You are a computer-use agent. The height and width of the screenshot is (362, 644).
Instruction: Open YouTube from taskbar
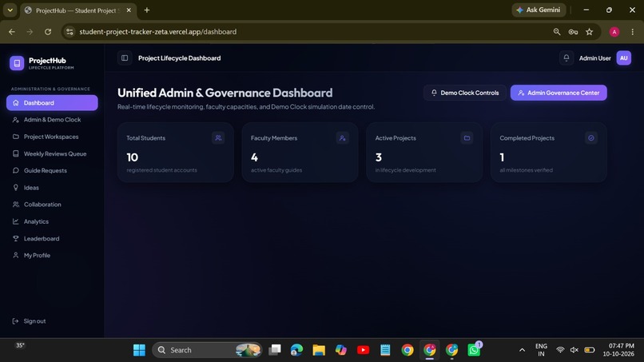point(363,350)
